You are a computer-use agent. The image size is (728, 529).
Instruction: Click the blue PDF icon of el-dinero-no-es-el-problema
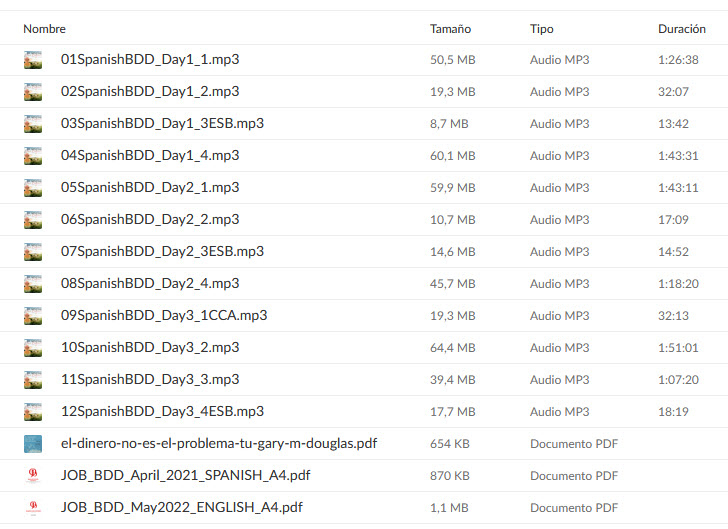(x=33, y=444)
